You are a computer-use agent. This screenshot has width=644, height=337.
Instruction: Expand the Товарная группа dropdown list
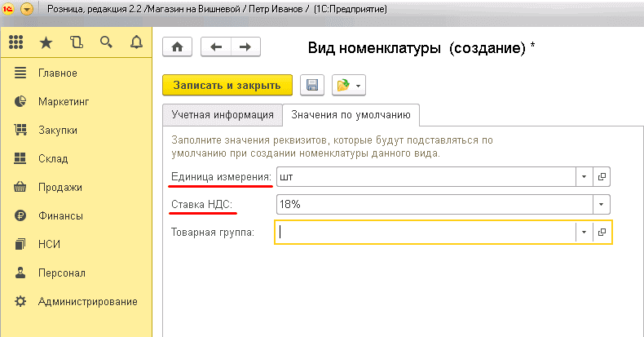584,233
